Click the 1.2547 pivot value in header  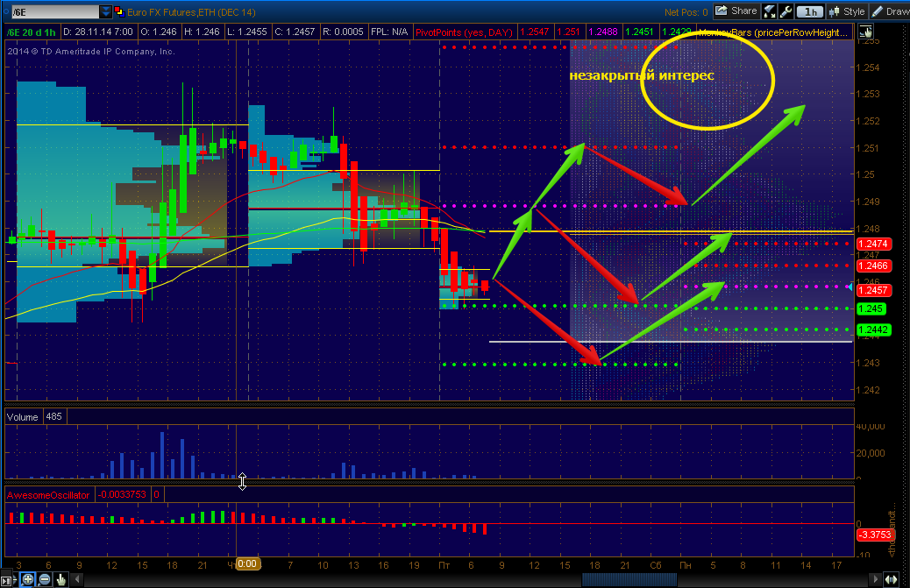534,32
